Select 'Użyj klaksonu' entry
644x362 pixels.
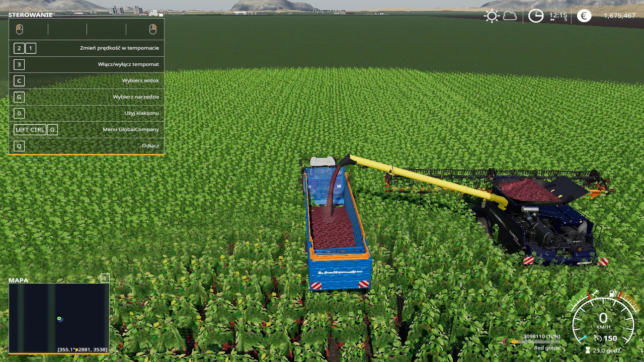pos(87,113)
